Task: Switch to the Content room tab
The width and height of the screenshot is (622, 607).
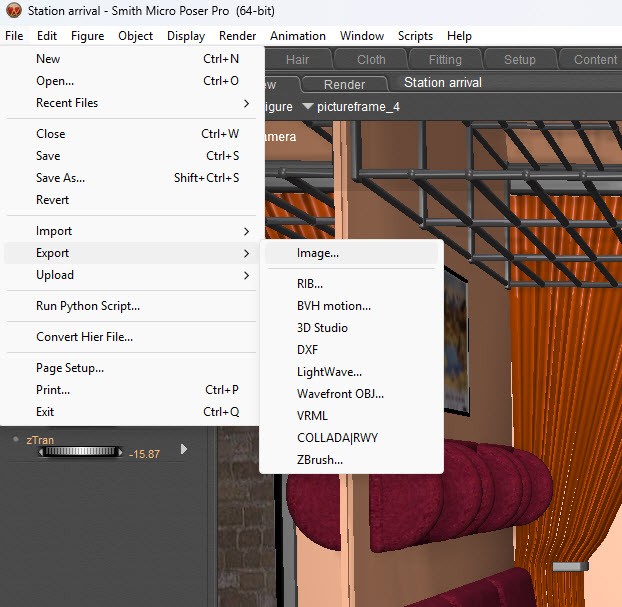Action: coord(593,60)
